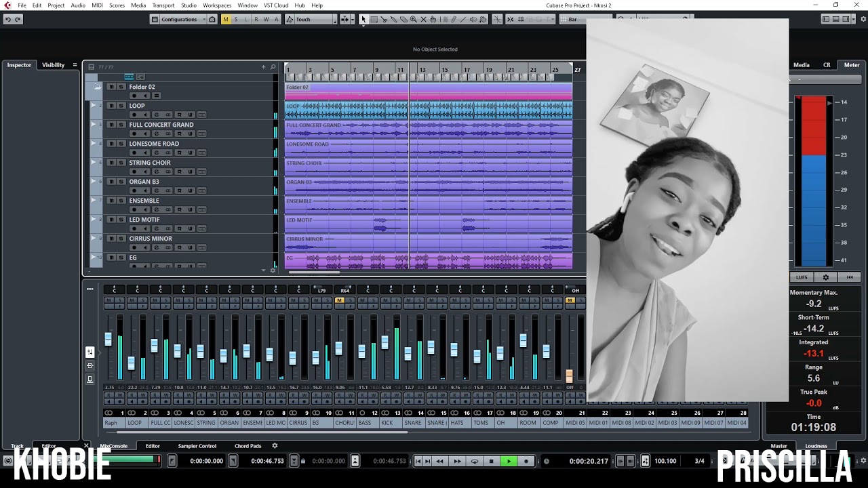868x488 pixels.
Task: Click the Stop transport button
Action: coord(492,461)
